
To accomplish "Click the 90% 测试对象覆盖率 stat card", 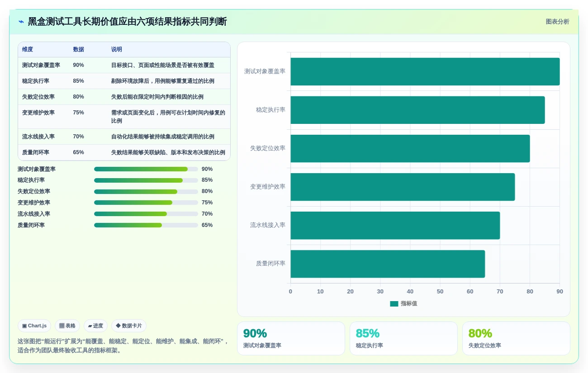I will coord(291,338).
